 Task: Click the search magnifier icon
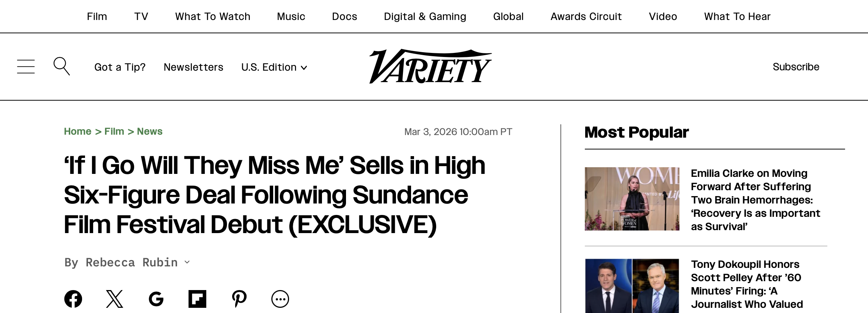click(x=61, y=66)
